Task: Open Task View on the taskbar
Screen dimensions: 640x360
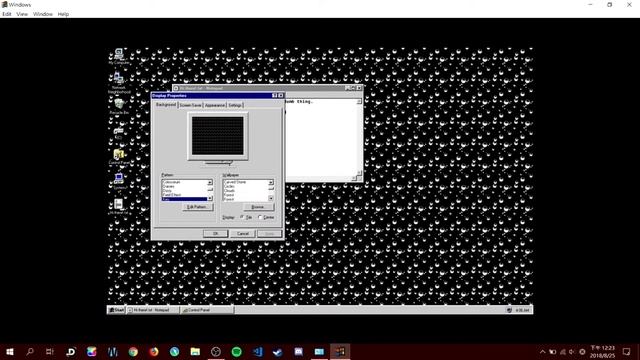Action: [x=50, y=351]
